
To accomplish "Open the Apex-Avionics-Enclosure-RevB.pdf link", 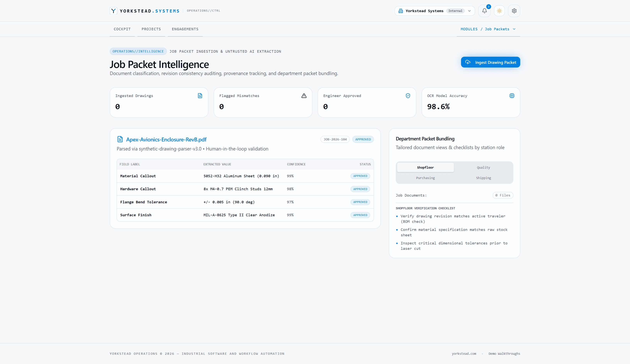I will 166,139.
